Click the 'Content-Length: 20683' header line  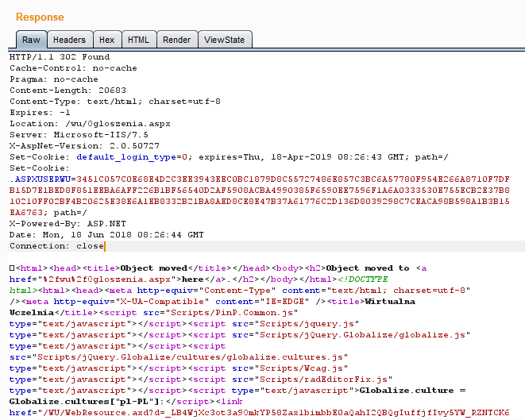click(x=68, y=91)
